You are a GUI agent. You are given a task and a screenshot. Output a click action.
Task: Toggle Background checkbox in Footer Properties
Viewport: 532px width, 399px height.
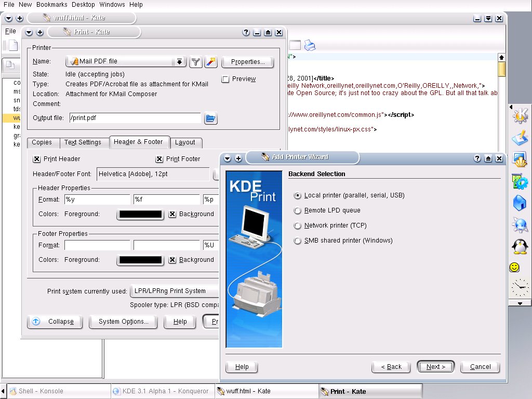click(172, 260)
